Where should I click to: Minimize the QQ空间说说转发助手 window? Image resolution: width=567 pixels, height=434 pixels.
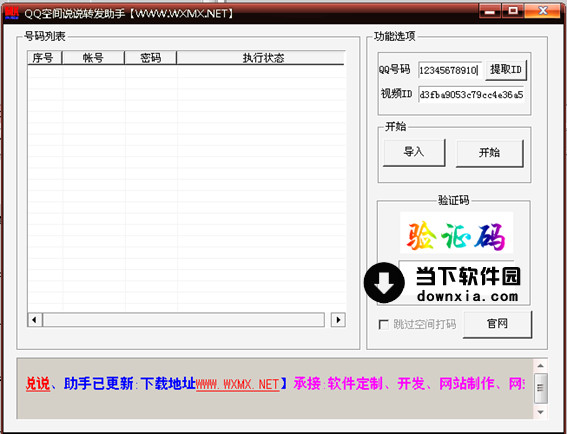pos(490,12)
